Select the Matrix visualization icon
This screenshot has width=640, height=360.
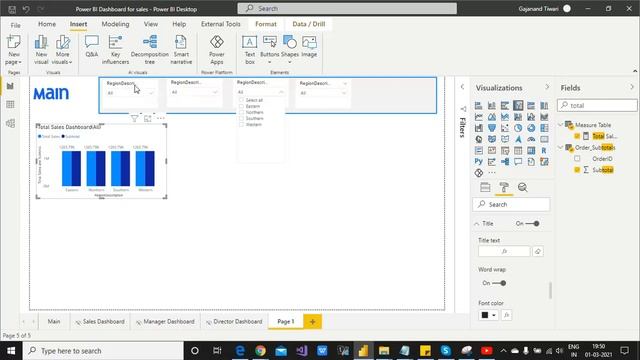(x=531, y=151)
